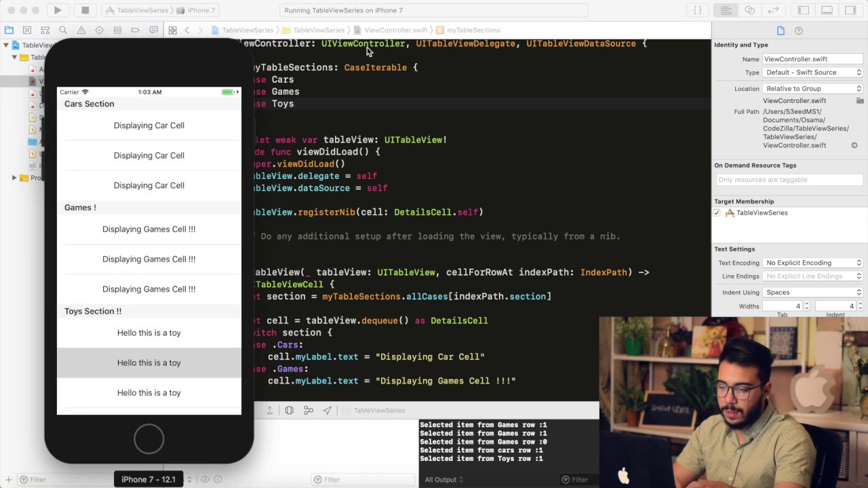Reveal full path arrow in inspector
Screen dimensions: 868x488
click(x=854, y=146)
